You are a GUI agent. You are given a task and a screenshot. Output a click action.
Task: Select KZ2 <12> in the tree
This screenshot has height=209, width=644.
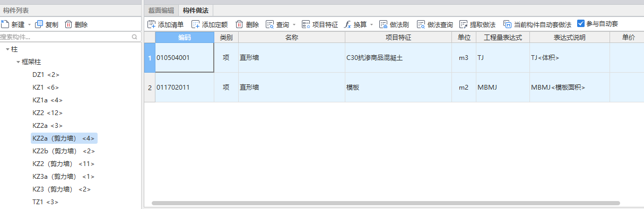pyautogui.click(x=48, y=113)
